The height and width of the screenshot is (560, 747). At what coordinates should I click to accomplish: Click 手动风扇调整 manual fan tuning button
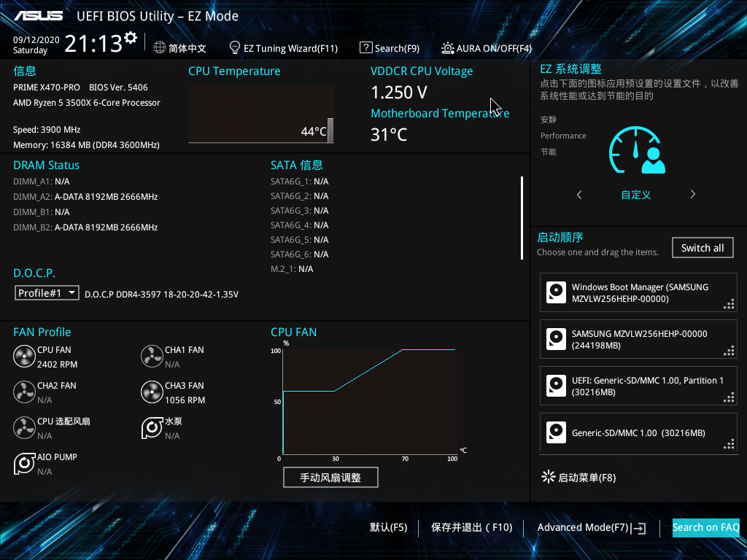[330, 477]
